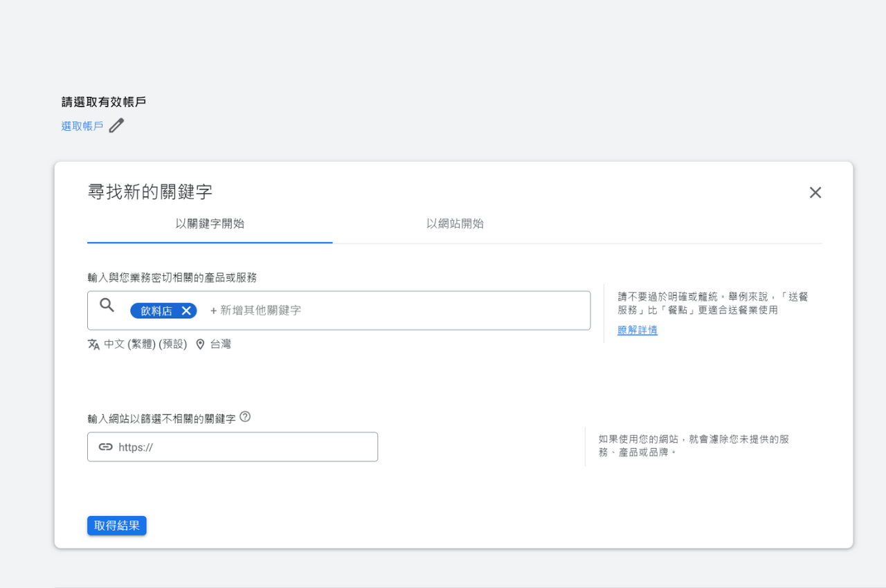
Task: Click the 尋找新的關鍵字 dialog title
Action: point(150,192)
